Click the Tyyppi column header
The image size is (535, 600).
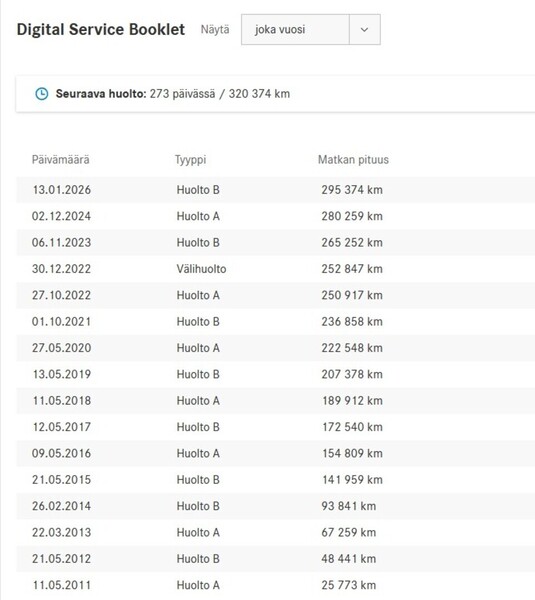coord(190,160)
